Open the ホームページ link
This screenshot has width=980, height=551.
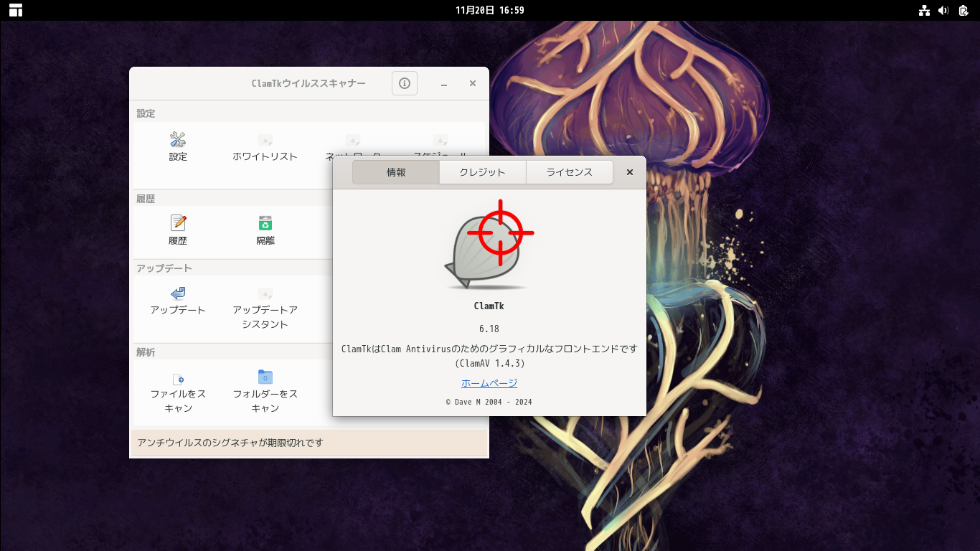489,383
